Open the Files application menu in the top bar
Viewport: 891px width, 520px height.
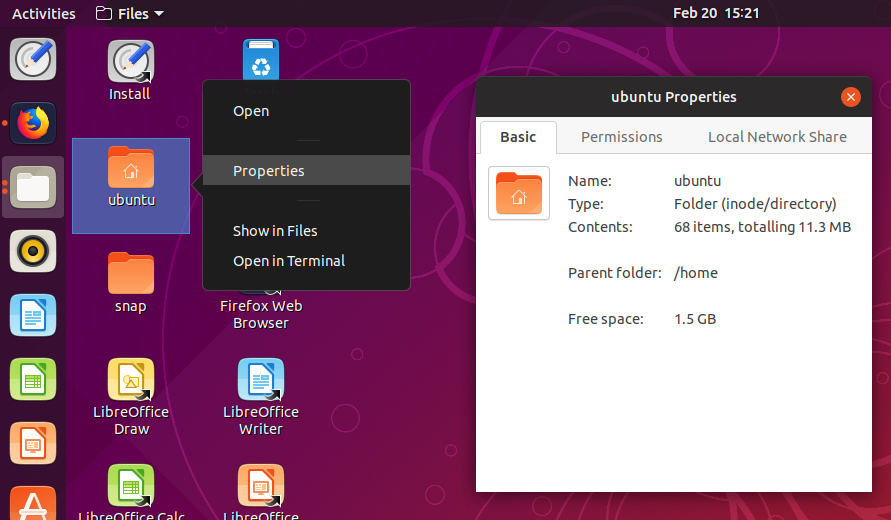(130, 14)
